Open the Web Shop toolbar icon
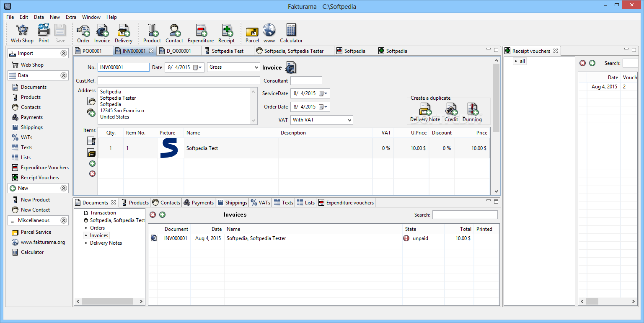Image resolution: width=644 pixels, height=323 pixels. (22, 34)
